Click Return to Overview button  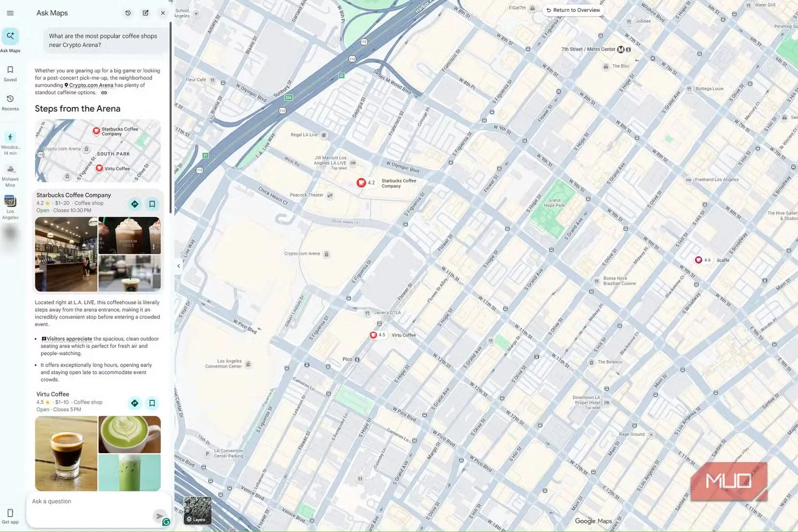point(573,10)
